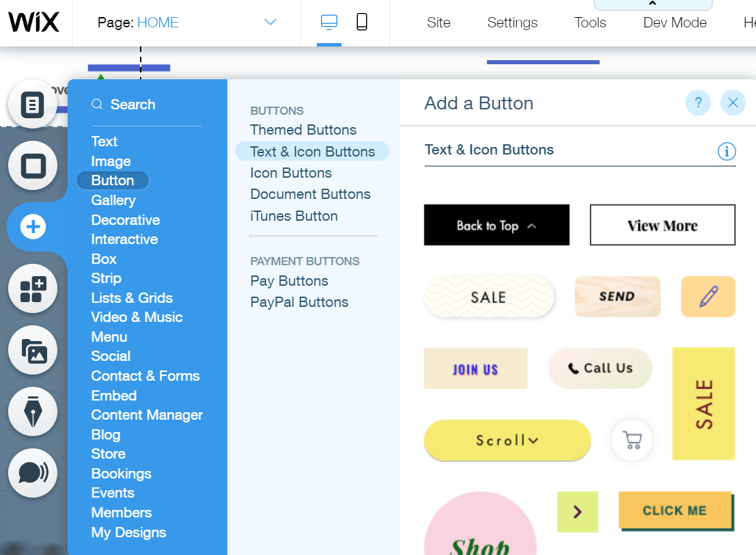This screenshot has width=756, height=555.
Task: Click the blue Add plus icon
Action: (33, 226)
